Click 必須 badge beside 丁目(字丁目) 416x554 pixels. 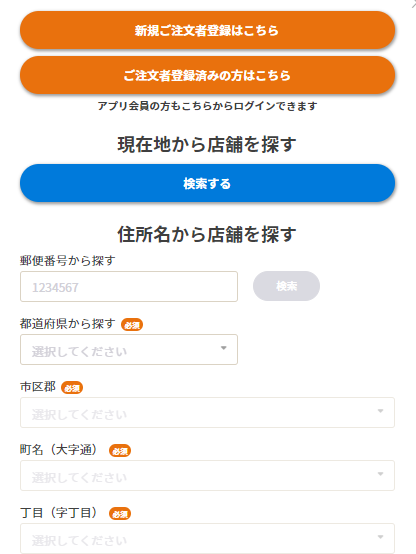click(x=120, y=514)
